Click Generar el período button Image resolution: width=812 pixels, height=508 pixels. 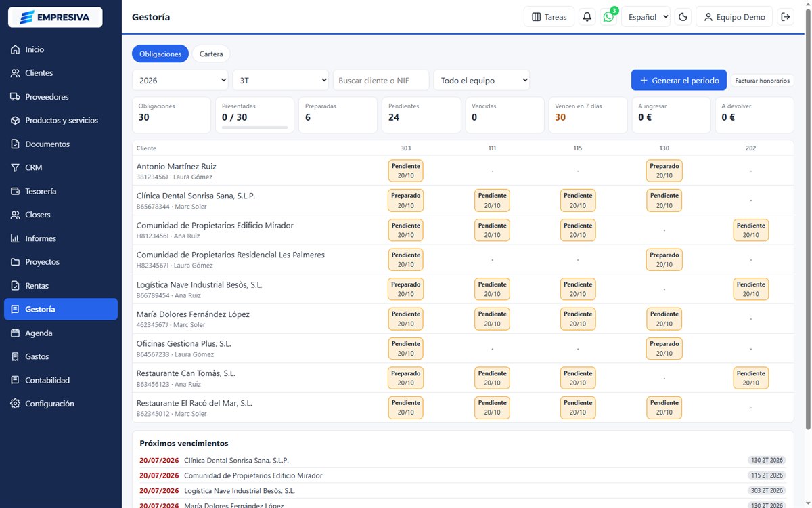point(679,80)
